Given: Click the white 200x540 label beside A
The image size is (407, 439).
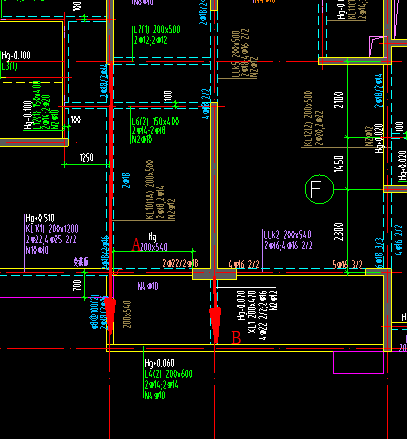Looking at the screenshot, I should pyautogui.click(x=154, y=247).
